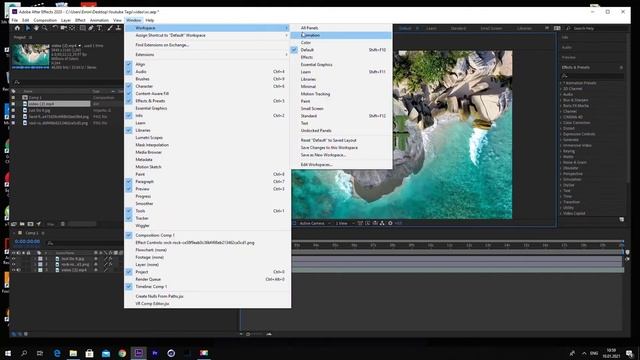Viewport: 640px width, 360px height.
Task: Select the Selection arrow tool
Action: pos(27,28)
